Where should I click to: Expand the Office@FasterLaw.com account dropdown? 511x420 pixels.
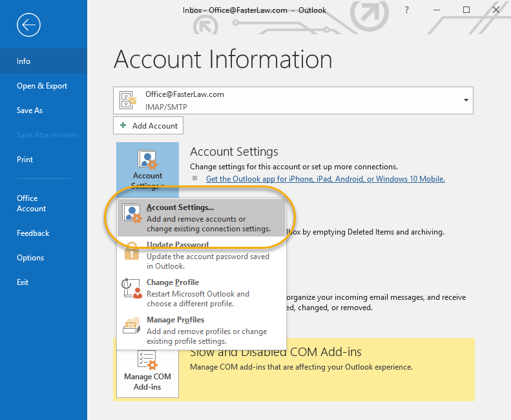point(466,100)
